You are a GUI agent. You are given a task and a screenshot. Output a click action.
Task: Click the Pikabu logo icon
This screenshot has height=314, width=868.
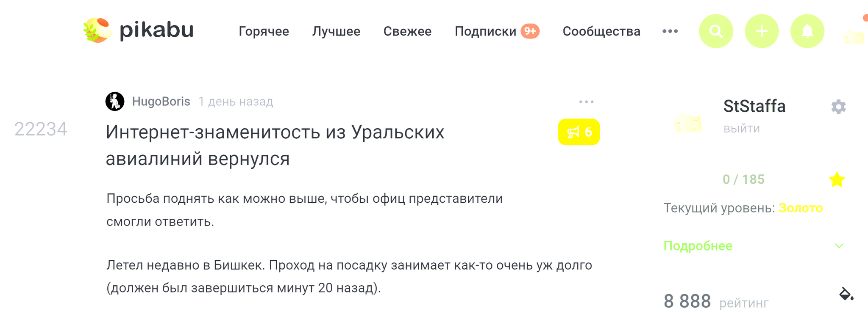(x=97, y=30)
